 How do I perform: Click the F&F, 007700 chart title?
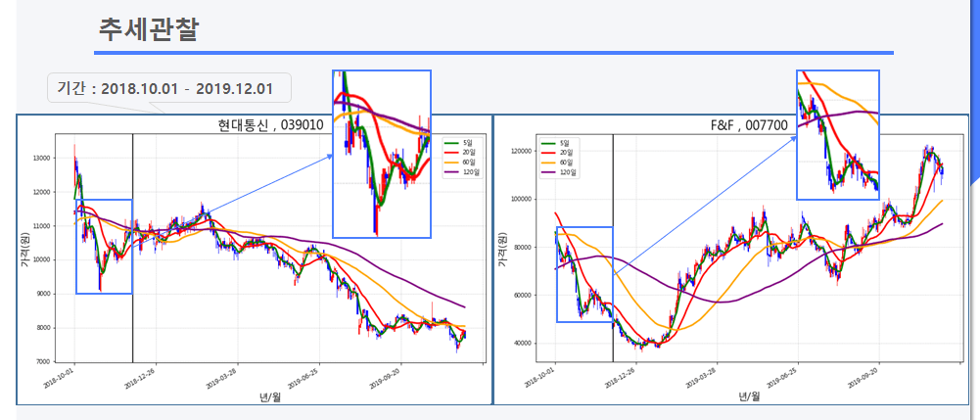[749, 125]
